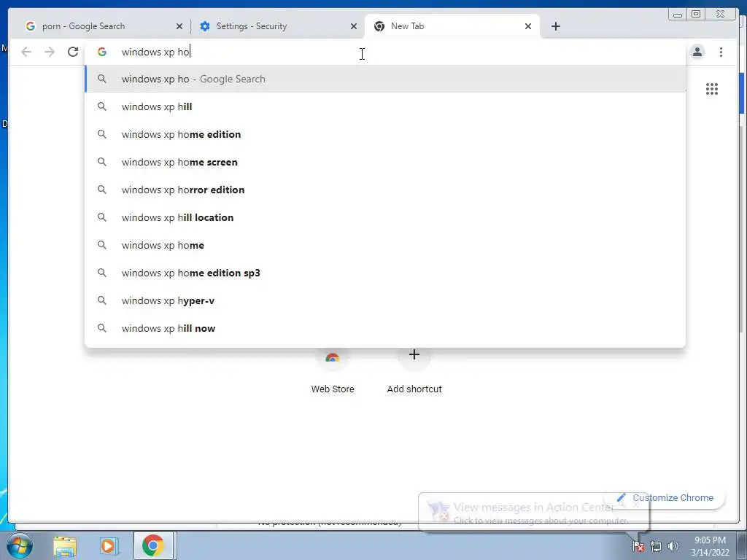Choose the 'windows xp hill' suggestion
The width and height of the screenshot is (747, 560).
pyautogui.click(x=385, y=106)
